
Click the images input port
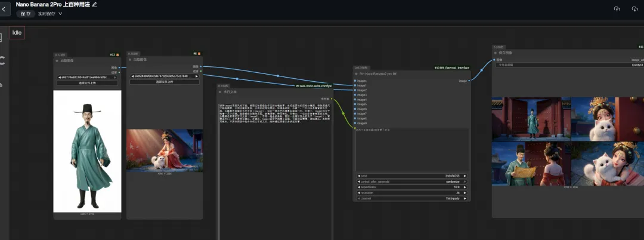[x=355, y=81]
